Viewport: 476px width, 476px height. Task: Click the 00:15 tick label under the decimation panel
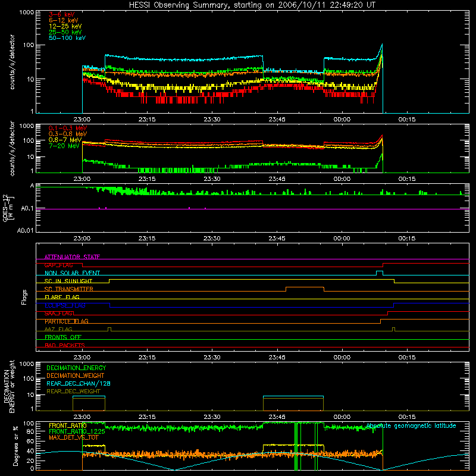(407, 417)
